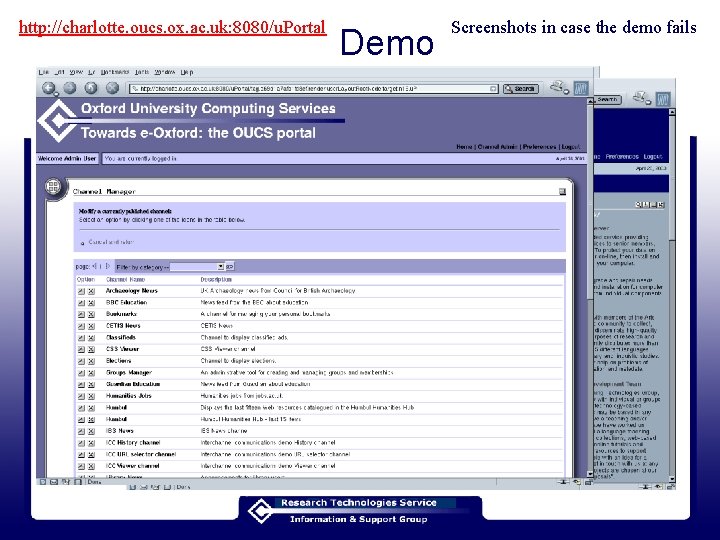Image resolution: width=720 pixels, height=540 pixels.
Task: Click the delete icon for Classifieds
Action: click(91, 338)
